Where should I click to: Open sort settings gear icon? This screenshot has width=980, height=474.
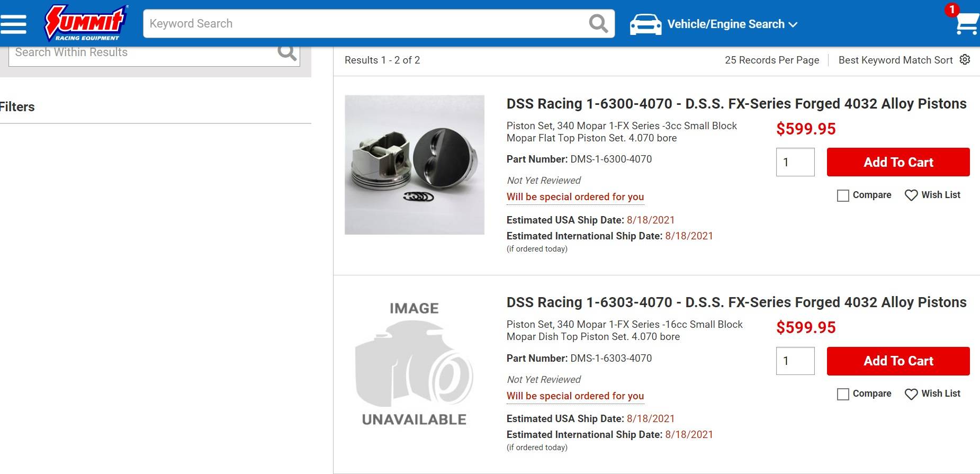tap(965, 59)
